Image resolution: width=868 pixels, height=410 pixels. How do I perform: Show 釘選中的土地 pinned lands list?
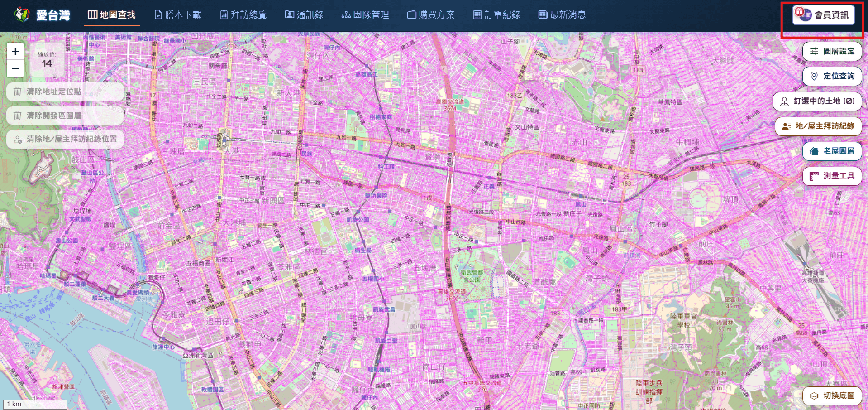pos(817,101)
